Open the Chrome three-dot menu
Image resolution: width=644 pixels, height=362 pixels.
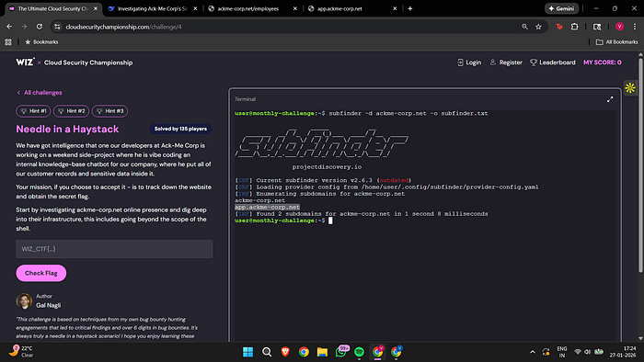point(635,27)
